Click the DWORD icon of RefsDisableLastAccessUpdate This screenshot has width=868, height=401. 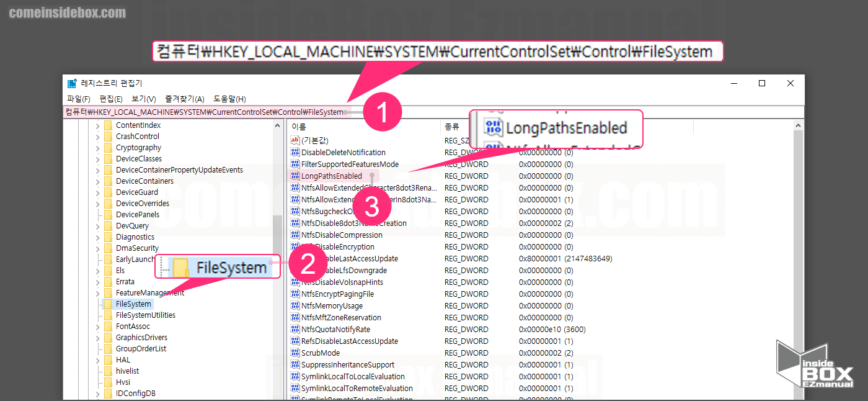point(295,341)
